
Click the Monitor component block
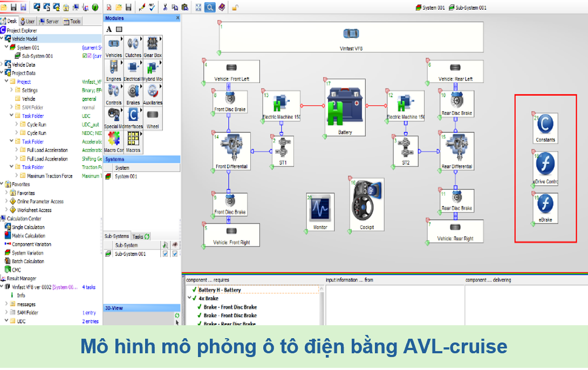click(x=320, y=211)
